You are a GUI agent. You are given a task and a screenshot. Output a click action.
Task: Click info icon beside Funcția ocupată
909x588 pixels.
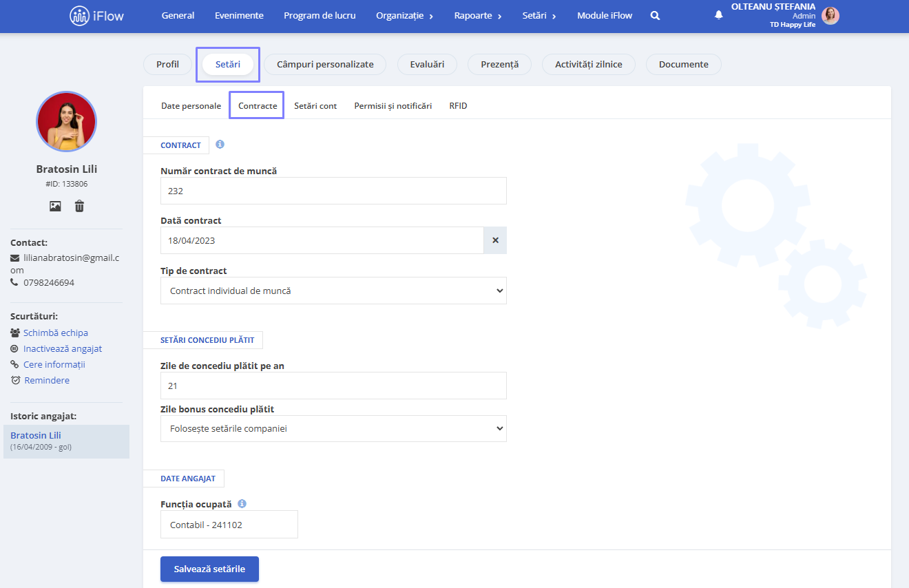[242, 504]
